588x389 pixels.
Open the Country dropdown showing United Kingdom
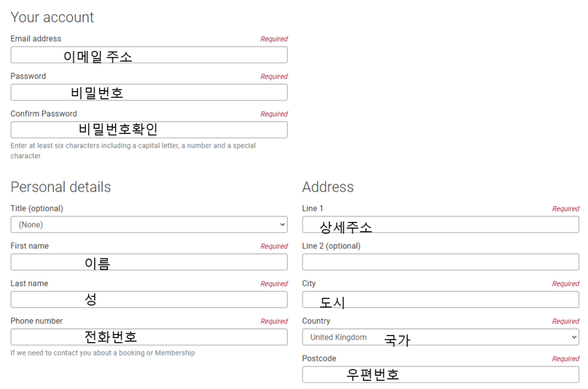point(440,337)
